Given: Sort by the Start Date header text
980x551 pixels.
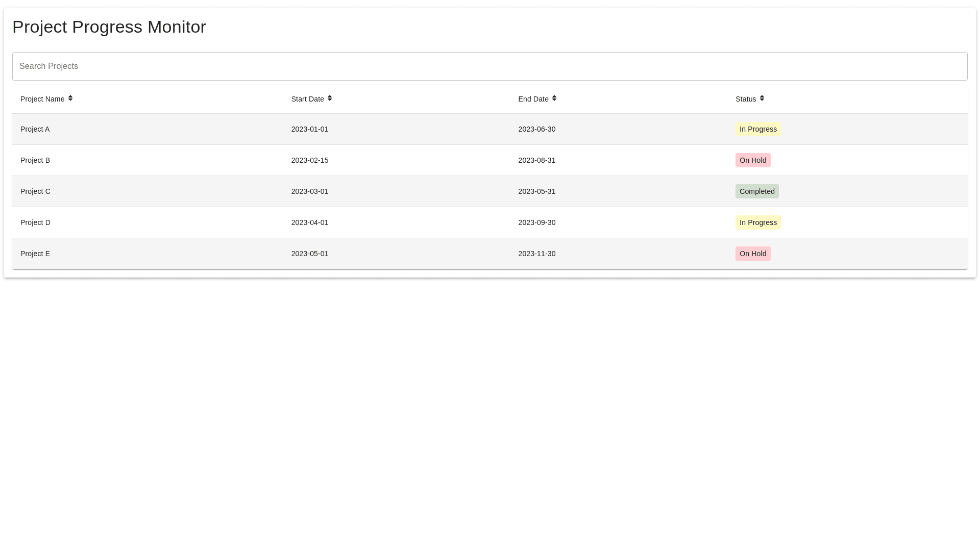Looking at the screenshot, I should pos(307,99).
